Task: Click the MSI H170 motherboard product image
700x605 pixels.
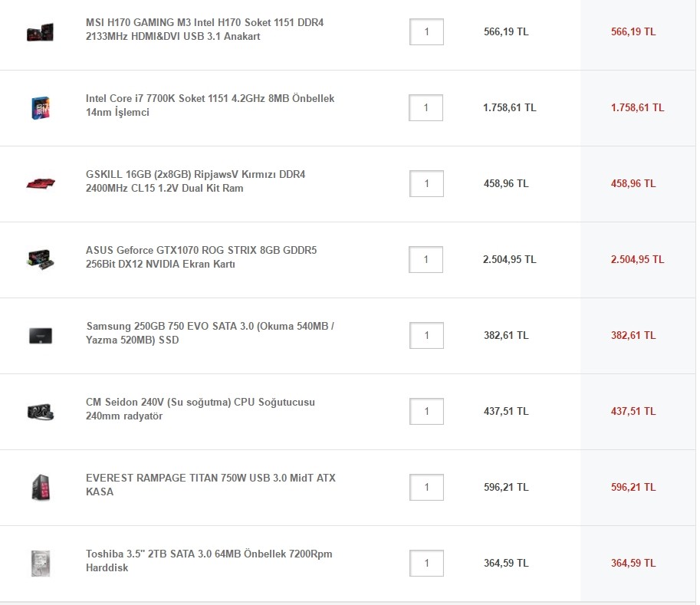Action: 40,32
